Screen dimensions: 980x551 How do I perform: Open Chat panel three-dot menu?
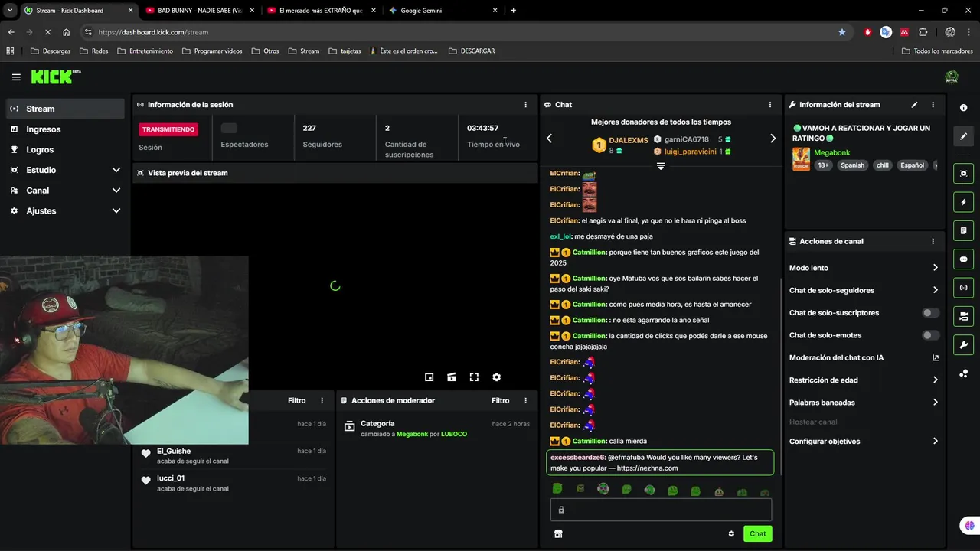[x=770, y=105]
